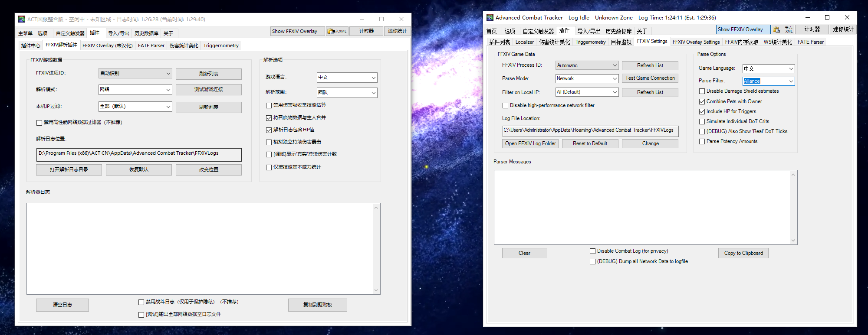Click the 导入XML clipboard icon in ACT国服整合版 window
The image size is (868, 335).
tap(337, 31)
